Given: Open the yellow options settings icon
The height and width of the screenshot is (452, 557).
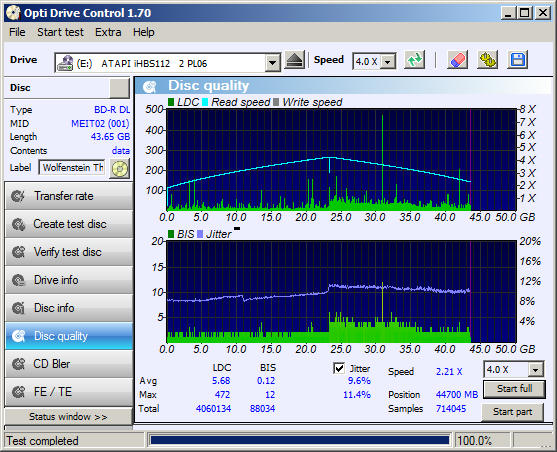Looking at the screenshot, I should pos(487,60).
